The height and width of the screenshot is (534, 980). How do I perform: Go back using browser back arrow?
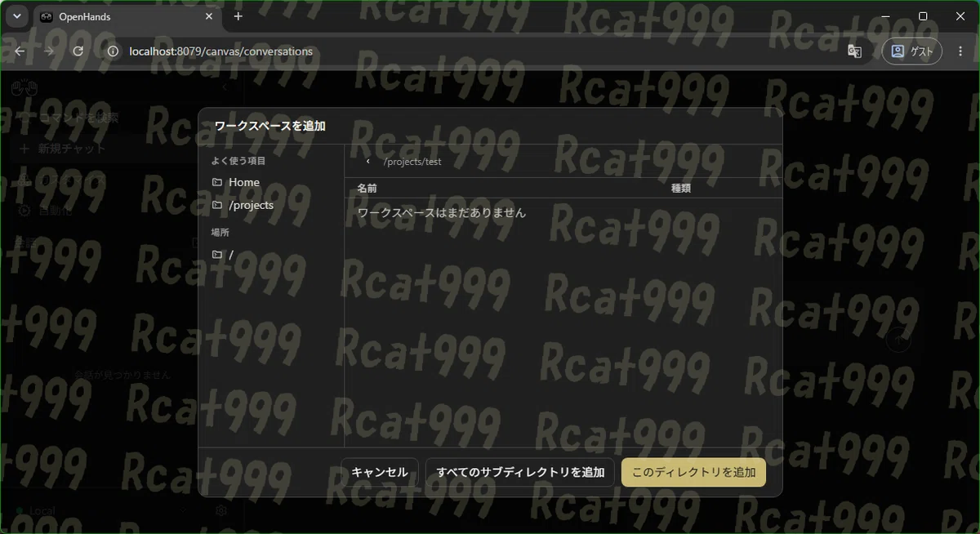point(20,51)
